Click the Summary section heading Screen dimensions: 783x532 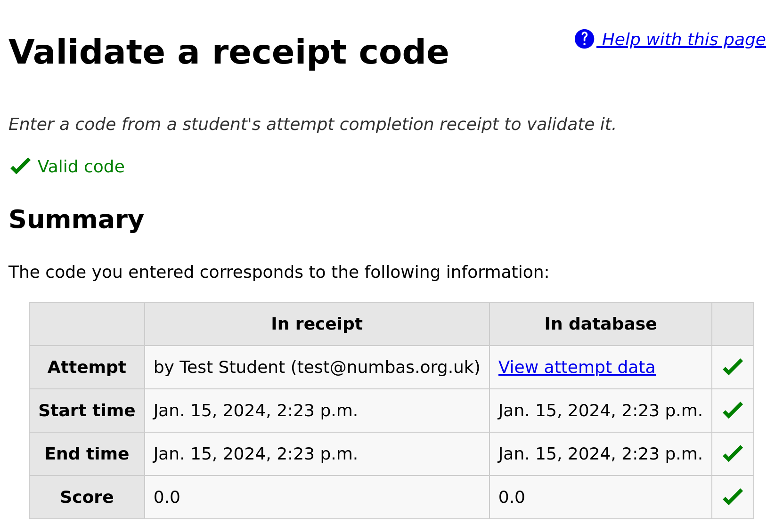click(x=76, y=219)
